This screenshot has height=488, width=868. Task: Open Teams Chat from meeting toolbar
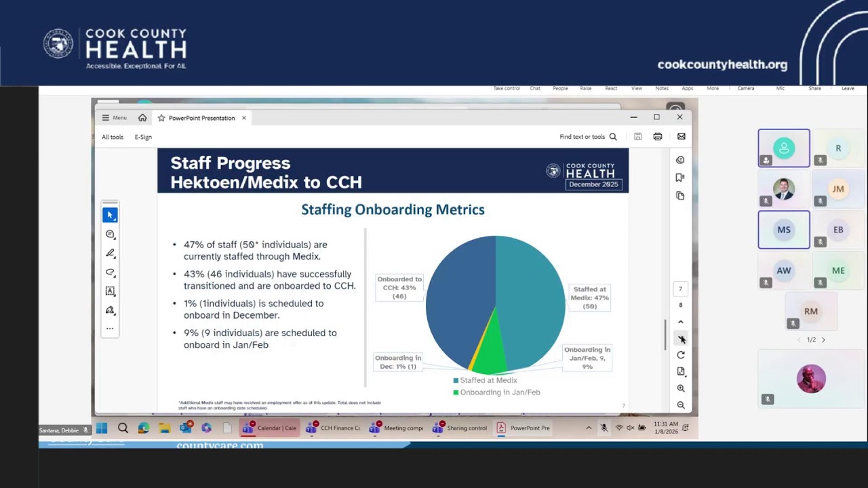tap(535, 88)
